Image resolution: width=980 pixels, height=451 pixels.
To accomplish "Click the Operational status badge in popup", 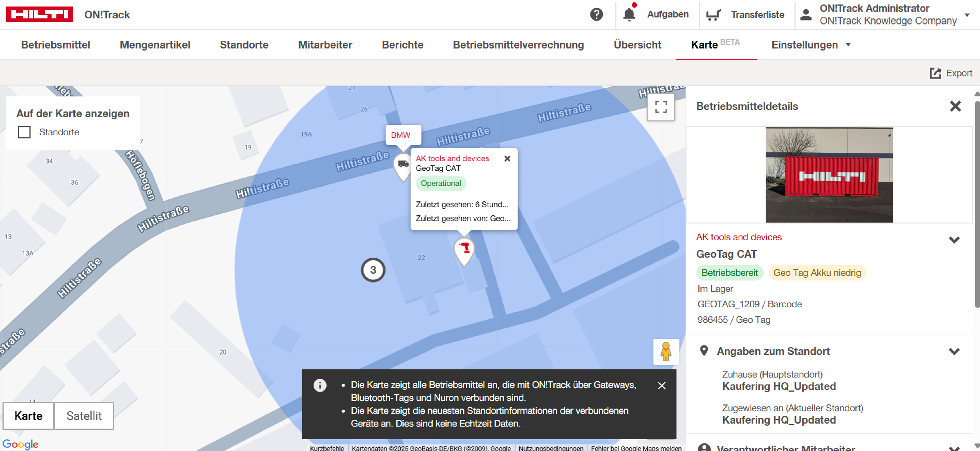I will pyautogui.click(x=441, y=183).
